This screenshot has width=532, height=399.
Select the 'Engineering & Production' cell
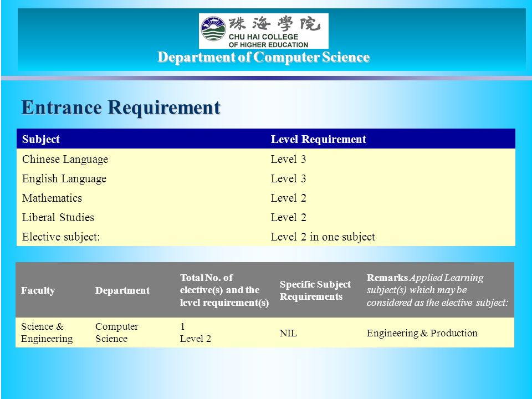pos(422,333)
